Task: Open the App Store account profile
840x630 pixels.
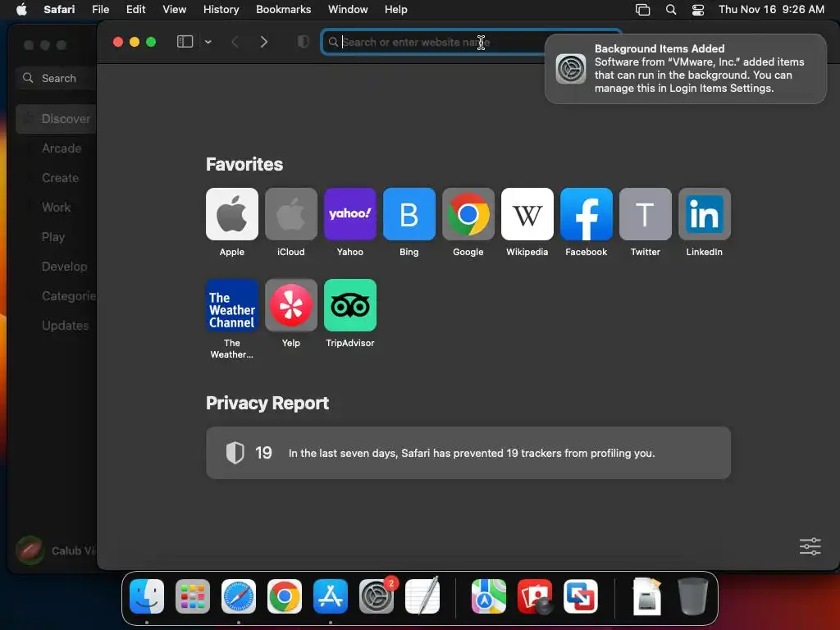Action: point(56,550)
